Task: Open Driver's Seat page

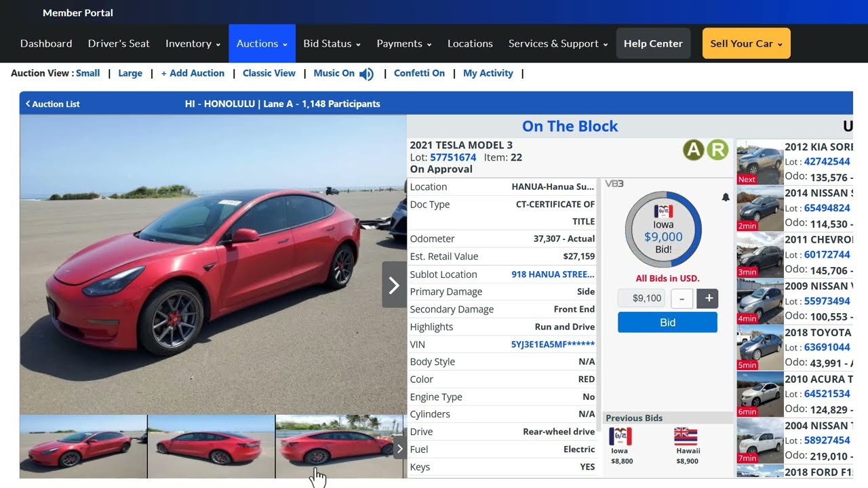Action: pyautogui.click(x=119, y=43)
